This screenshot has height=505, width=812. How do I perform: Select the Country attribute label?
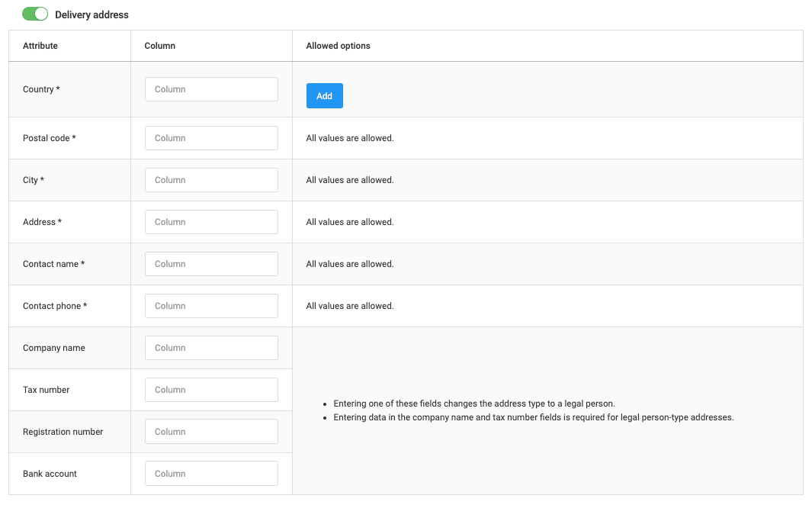click(41, 88)
